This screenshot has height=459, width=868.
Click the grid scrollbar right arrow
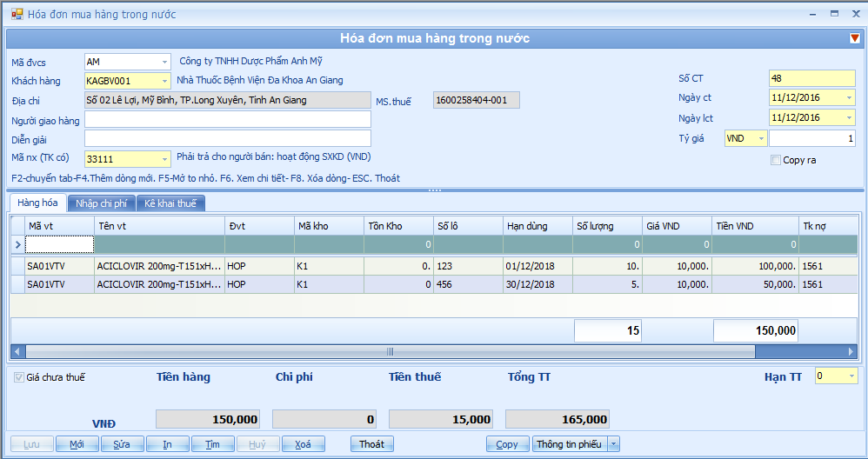[x=851, y=352]
